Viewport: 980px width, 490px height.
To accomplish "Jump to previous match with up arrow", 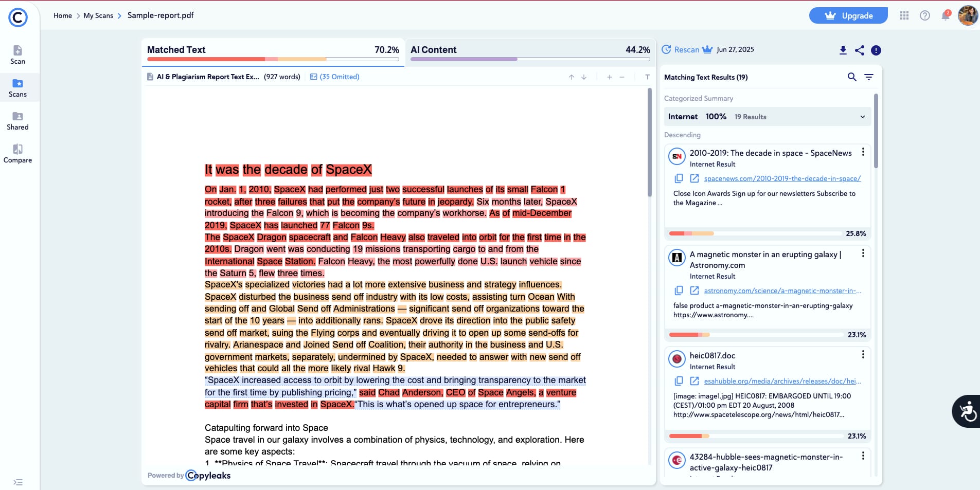I will click(x=572, y=77).
